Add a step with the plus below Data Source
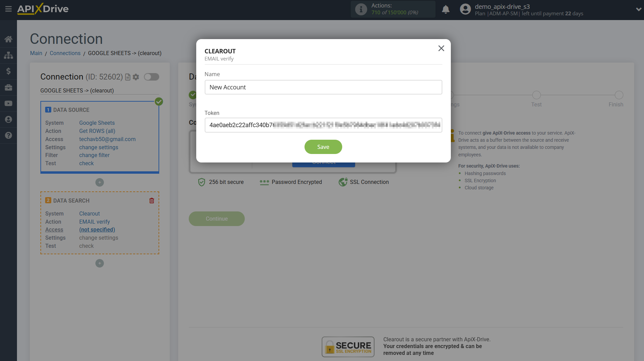 tap(99, 183)
